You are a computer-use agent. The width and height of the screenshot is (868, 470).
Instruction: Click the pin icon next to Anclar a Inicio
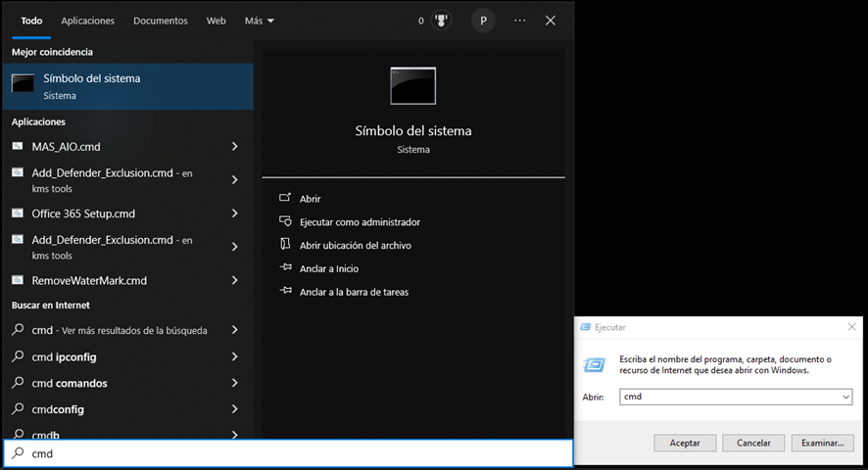(x=286, y=267)
